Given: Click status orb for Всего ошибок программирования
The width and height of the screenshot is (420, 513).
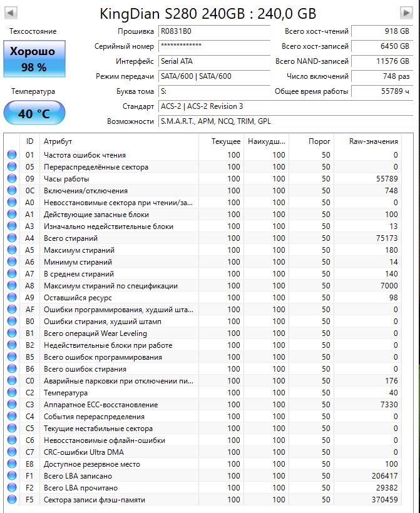Looking at the screenshot, I should 12,357.
